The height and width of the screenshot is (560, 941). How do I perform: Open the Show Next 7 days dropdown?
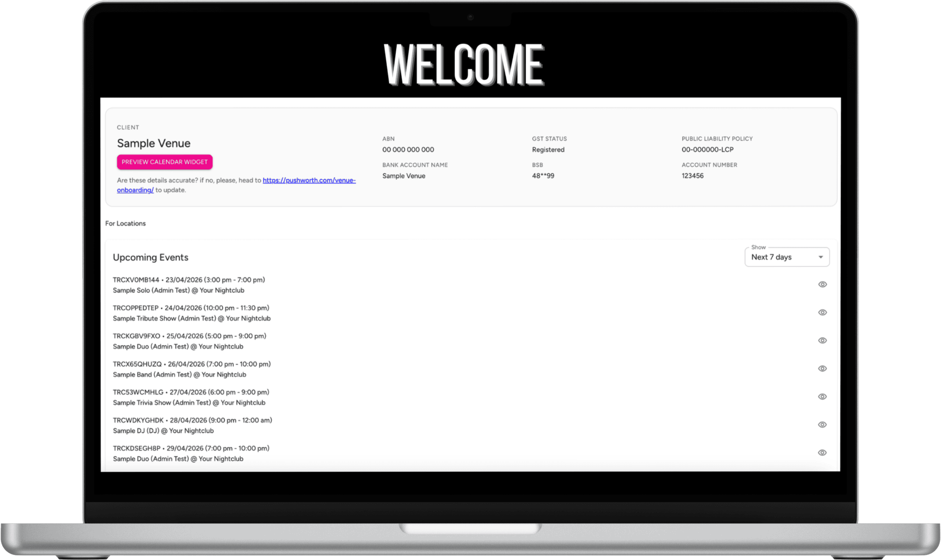787,257
